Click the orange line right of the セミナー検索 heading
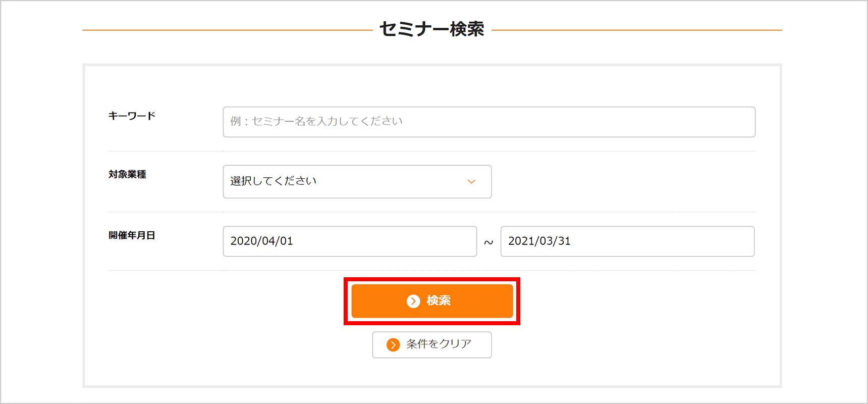The image size is (868, 404). tap(637, 30)
